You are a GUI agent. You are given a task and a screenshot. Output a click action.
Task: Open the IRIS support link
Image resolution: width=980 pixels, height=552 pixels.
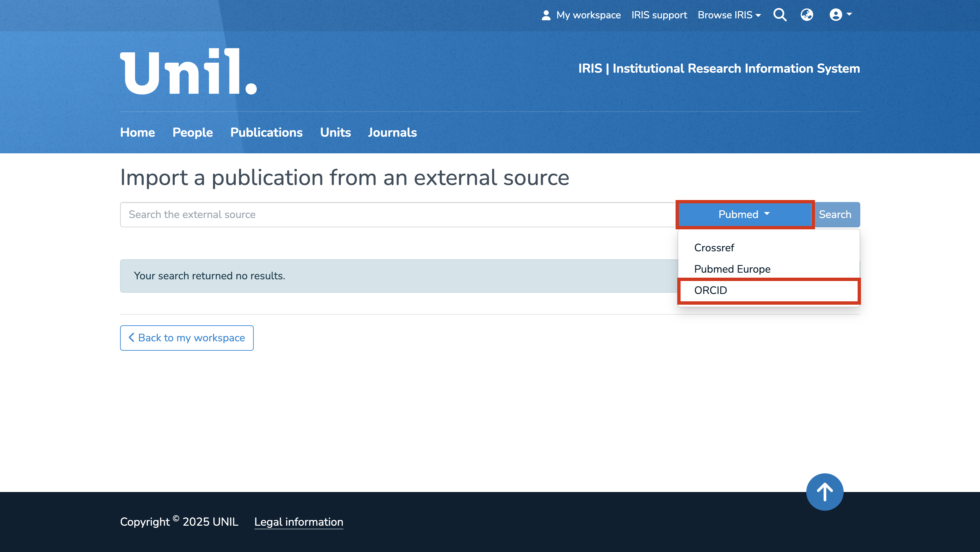[x=659, y=15]
